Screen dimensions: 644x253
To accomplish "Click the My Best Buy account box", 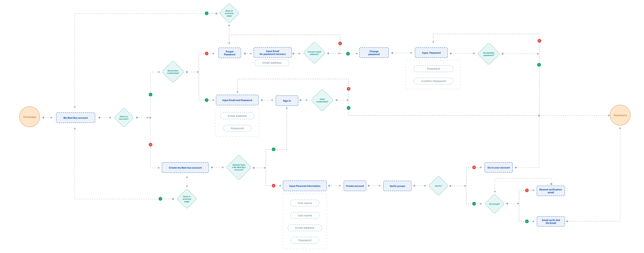I will [x=75, y=118].
